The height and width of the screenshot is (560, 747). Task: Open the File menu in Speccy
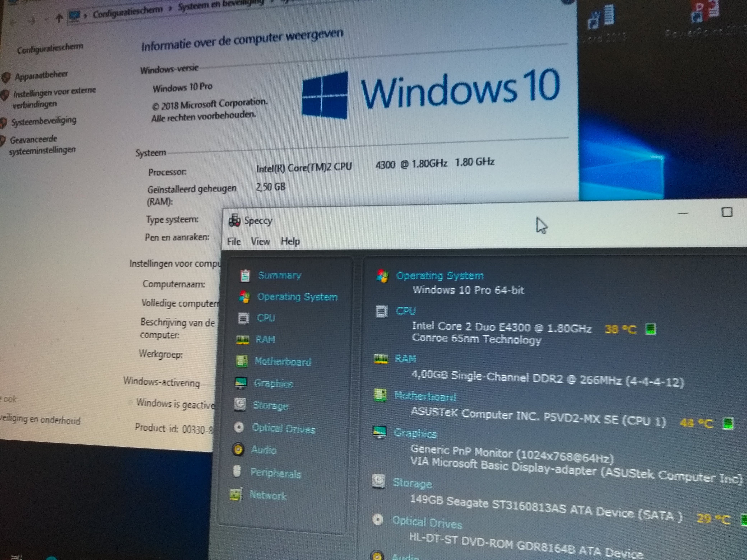234,242
